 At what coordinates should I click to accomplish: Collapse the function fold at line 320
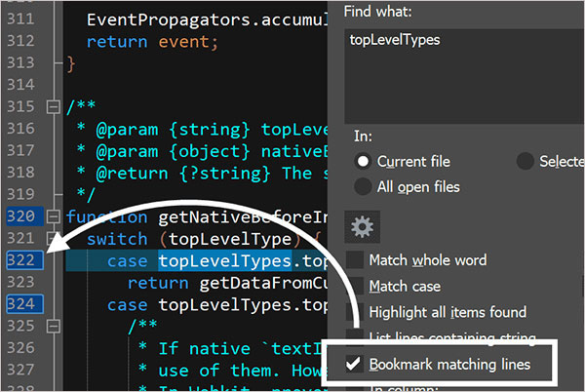[x=53, y=216]
